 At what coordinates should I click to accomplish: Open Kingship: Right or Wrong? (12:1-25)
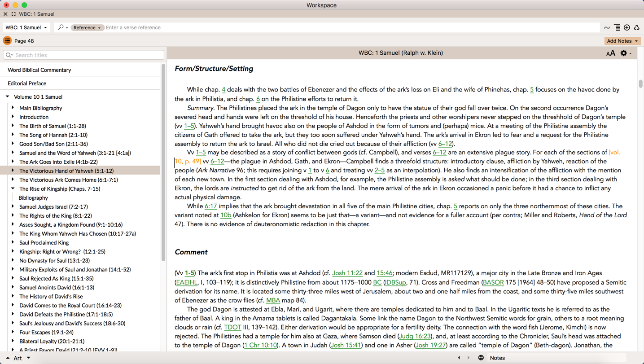[62, 252]
